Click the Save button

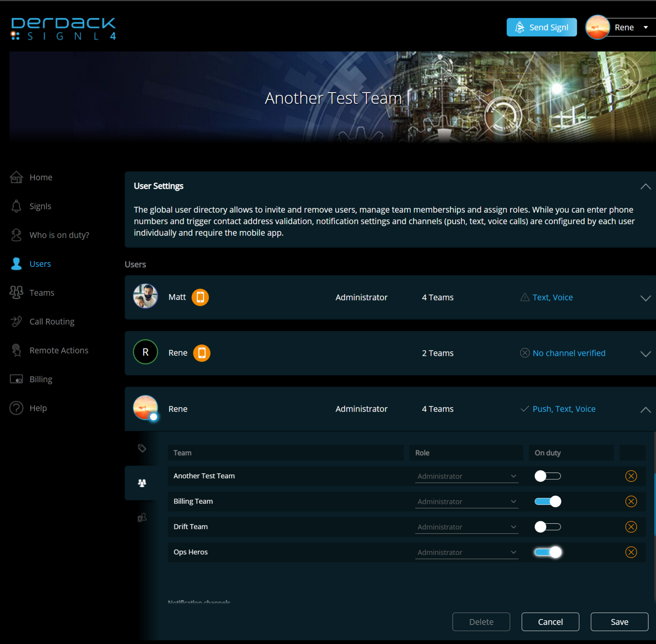click(x=619, y=622)
